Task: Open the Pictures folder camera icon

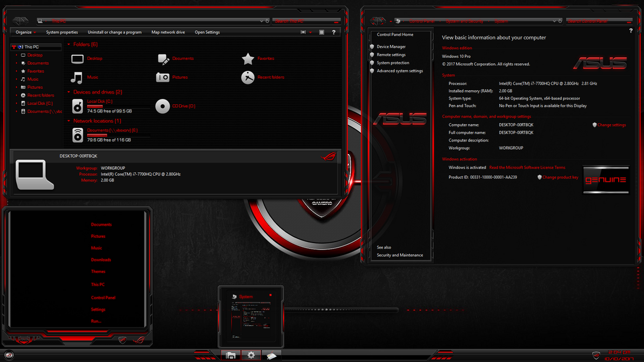Action: (x=163, y=77)
